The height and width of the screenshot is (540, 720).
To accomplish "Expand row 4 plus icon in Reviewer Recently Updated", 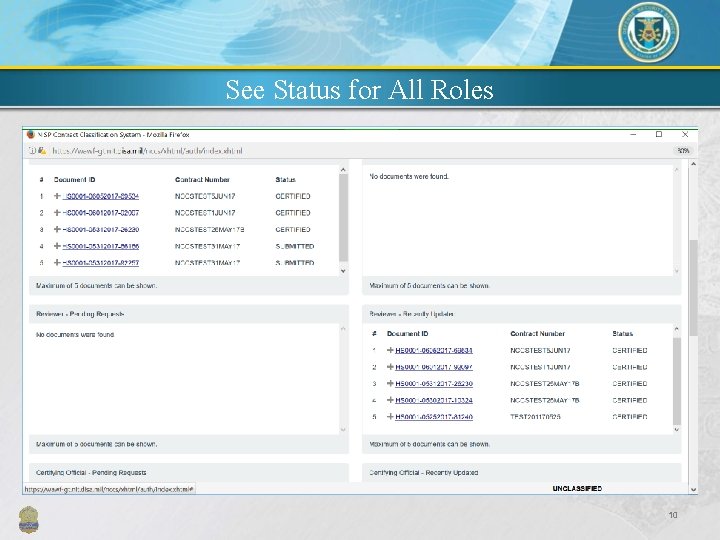I will 390,400.
